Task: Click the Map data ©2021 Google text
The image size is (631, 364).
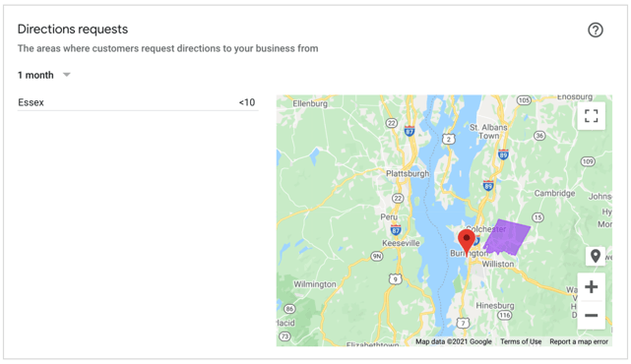Action: pyautogui.click(x=454, y=341)
